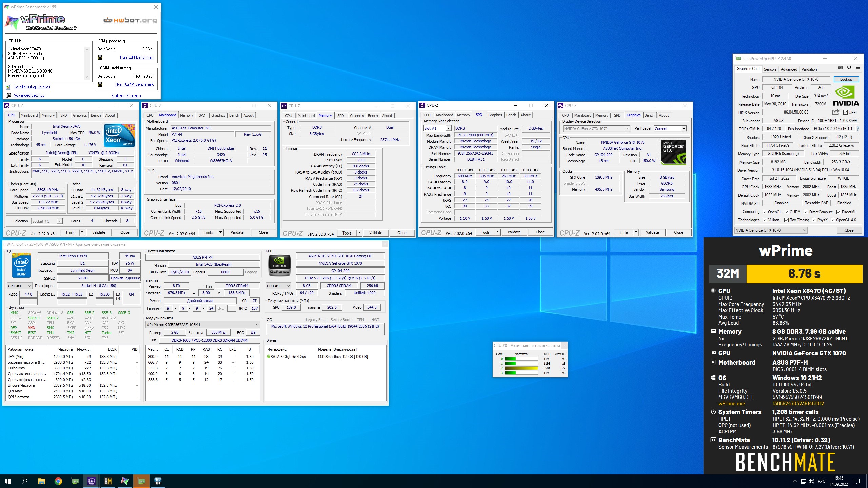Open orange-highlighted GPU-Z taskbar icon
This screenshot has height=488, width=868.
click(x=141, y=481)
